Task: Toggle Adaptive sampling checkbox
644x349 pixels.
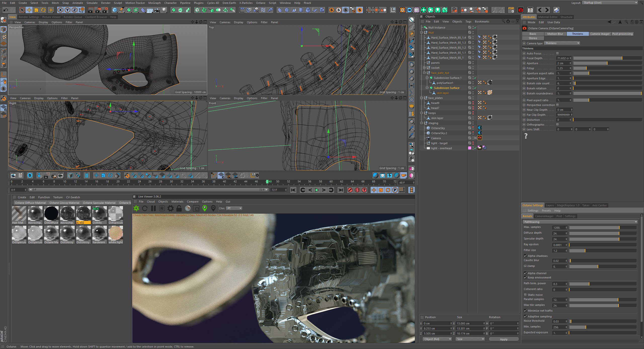Action: tap(525, 316)
